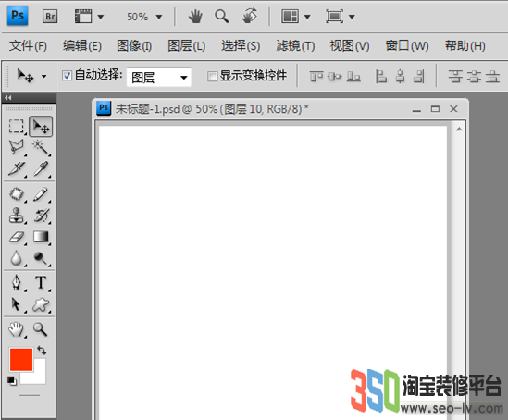The image size is (508, 420).
Task: Swap foreground and background colors
Action: click(42, 350)
